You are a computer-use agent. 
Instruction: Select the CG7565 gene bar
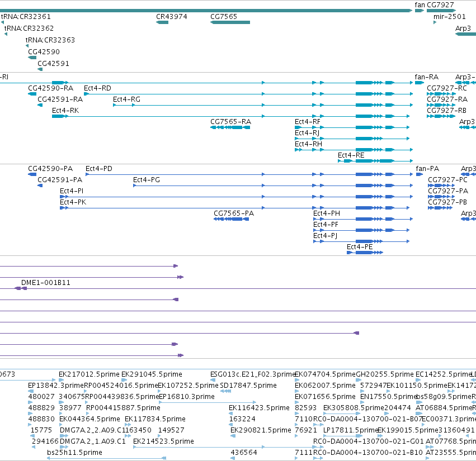pos(230,22)
